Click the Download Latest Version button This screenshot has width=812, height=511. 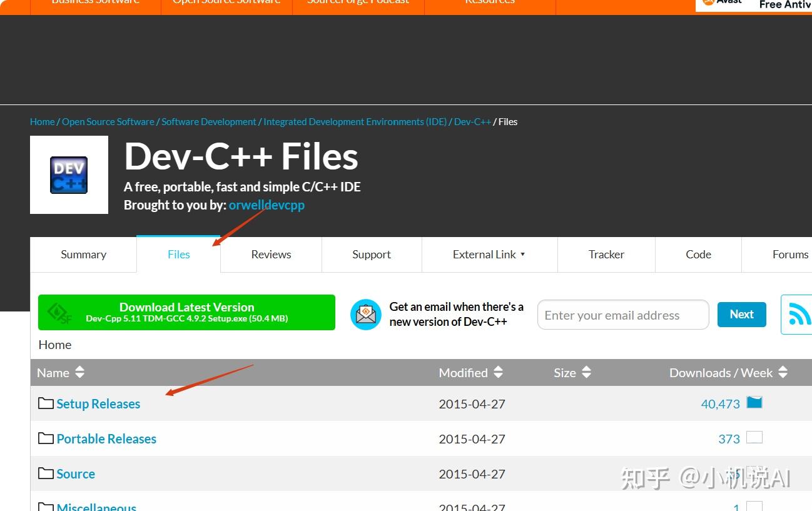186,311
